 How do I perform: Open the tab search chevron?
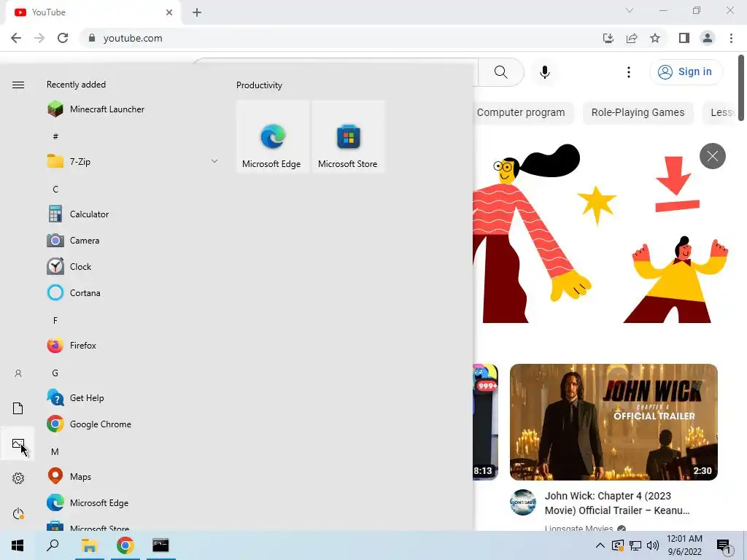pyautogui.click(x=630, y=10)
